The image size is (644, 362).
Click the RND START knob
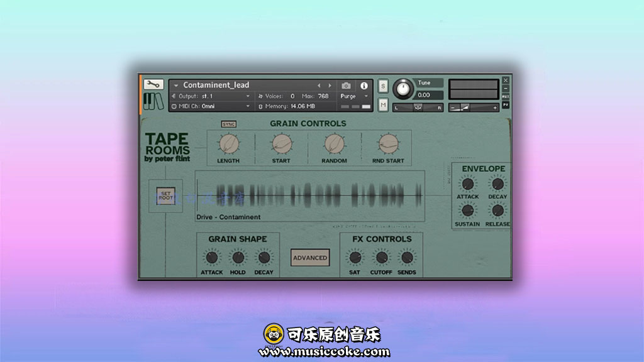point(388,144)
